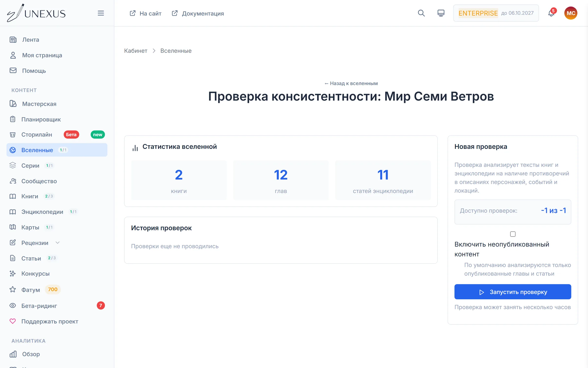
Task: Click the Кабинет breadcrumb
Action: tap(136, 51)
